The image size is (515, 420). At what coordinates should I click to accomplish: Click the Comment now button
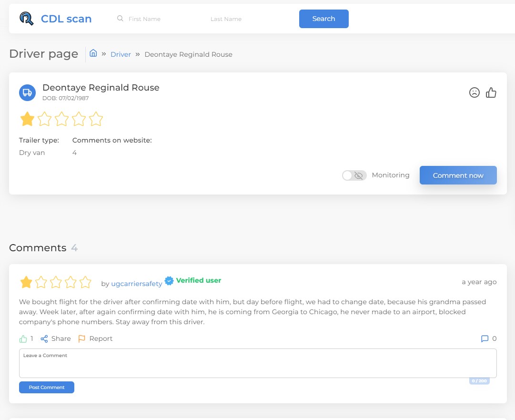pos(458,175)
